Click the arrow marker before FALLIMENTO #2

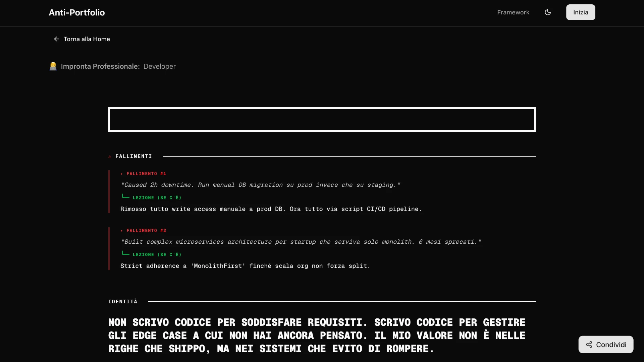click(122, 231)
